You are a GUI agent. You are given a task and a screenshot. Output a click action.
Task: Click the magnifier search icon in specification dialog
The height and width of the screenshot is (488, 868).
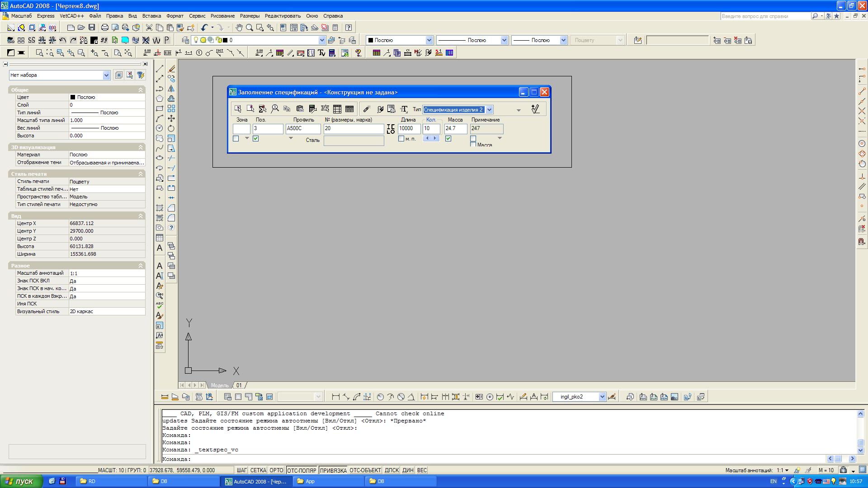point(275,109)
